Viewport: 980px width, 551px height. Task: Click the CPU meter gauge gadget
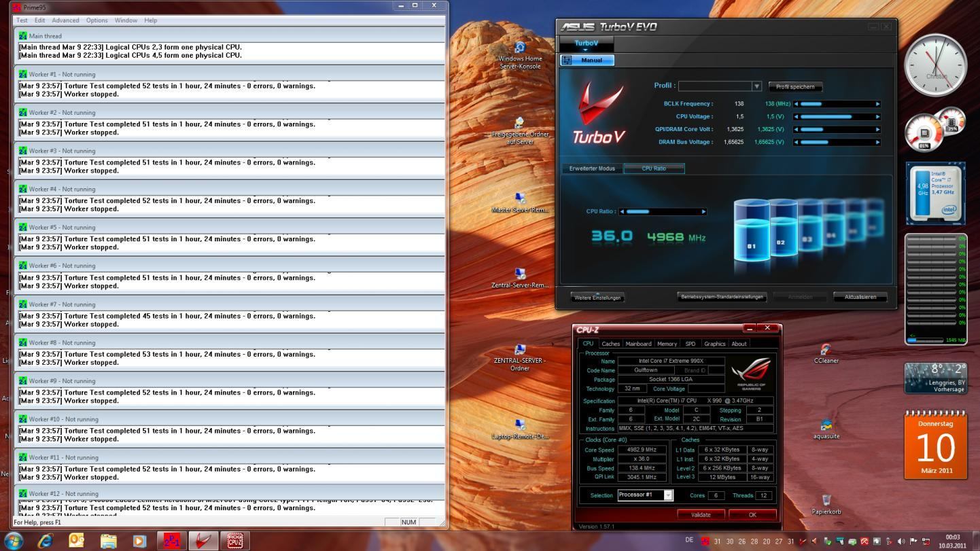tap(934, 129)
